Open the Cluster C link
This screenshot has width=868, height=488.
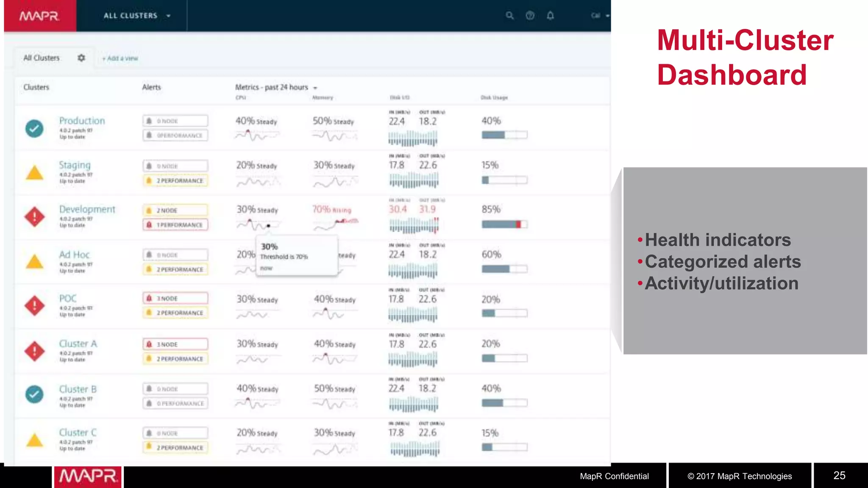tap(78, 433)
